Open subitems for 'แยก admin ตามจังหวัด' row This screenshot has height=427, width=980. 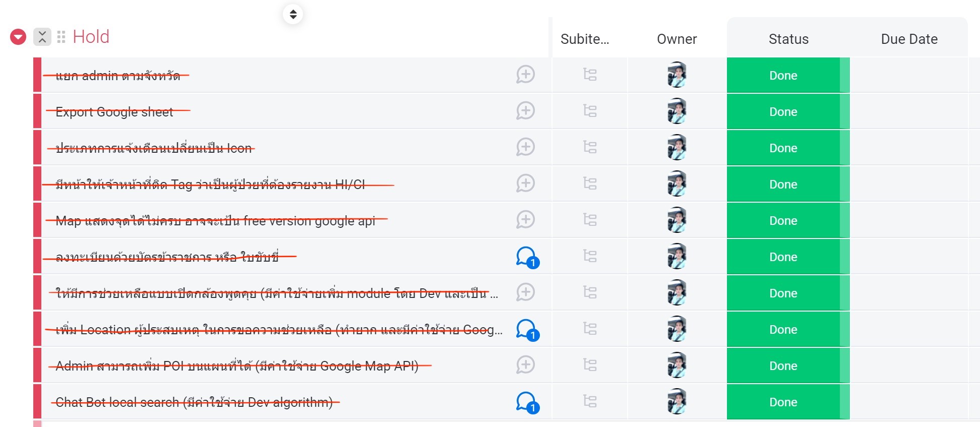click(x=590, y=75)
